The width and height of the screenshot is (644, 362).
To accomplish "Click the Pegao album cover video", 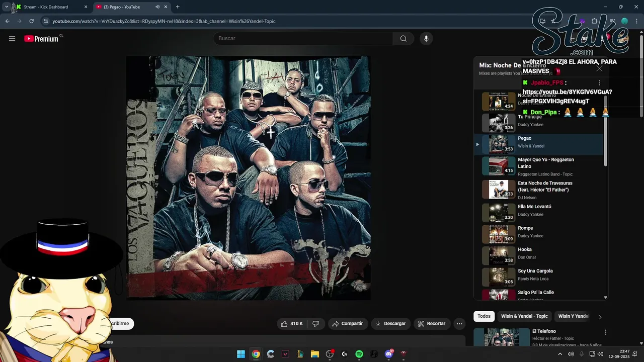I will coord(248,178).
